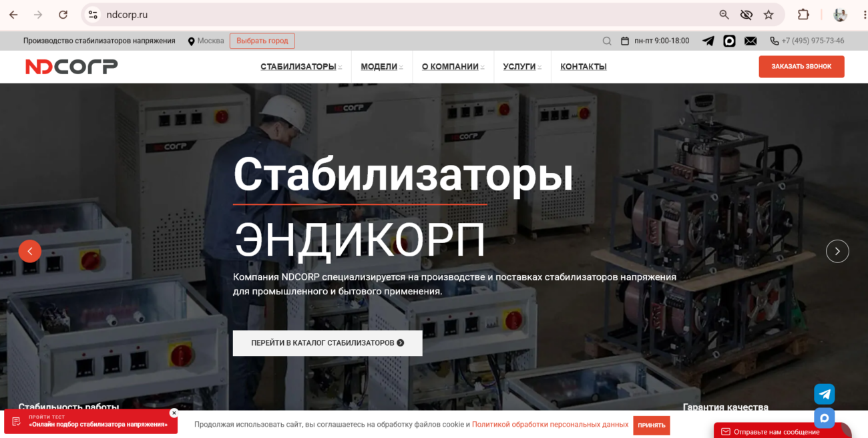Viewport: 868px width, 438px height.
Task: Open the floating blue chat bubble button
Action: (x=825, y=418)
